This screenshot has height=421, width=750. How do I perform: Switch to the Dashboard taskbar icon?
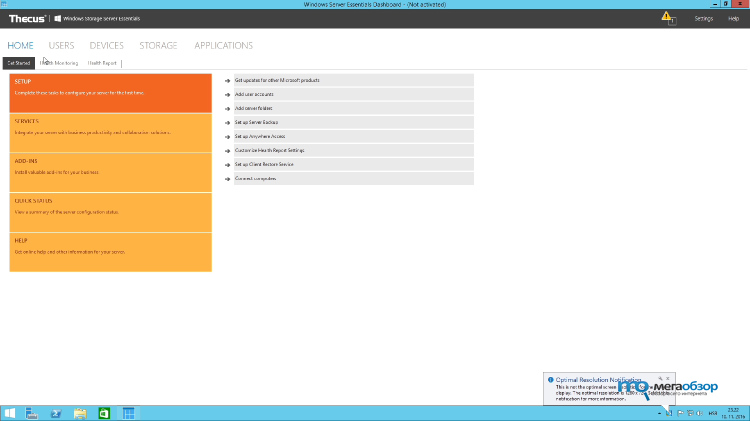point(128,413)
